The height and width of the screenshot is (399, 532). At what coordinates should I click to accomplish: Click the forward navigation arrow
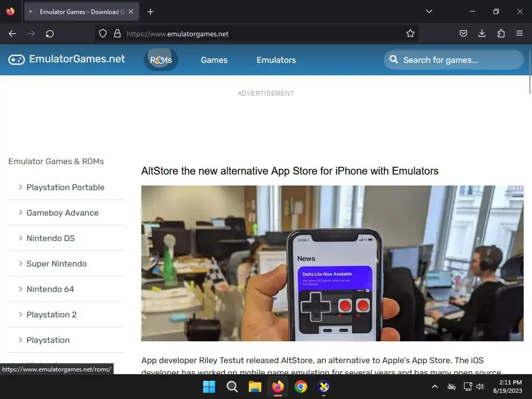31,34
